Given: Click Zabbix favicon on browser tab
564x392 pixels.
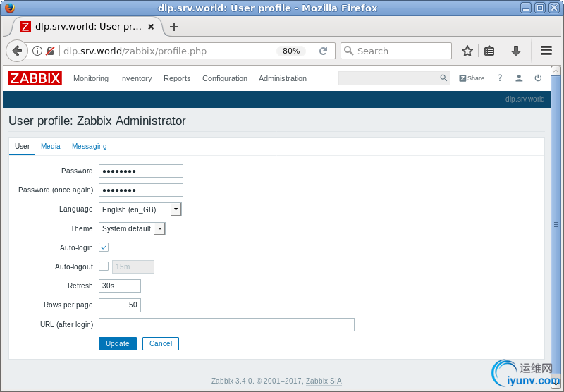Looking at the screenshot, I should pos(25,27).
